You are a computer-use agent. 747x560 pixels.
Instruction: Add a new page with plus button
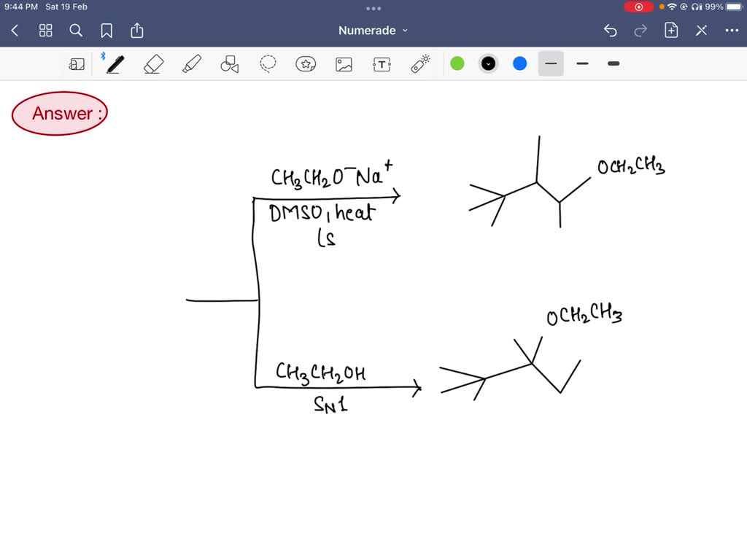(x=670, y=31)
